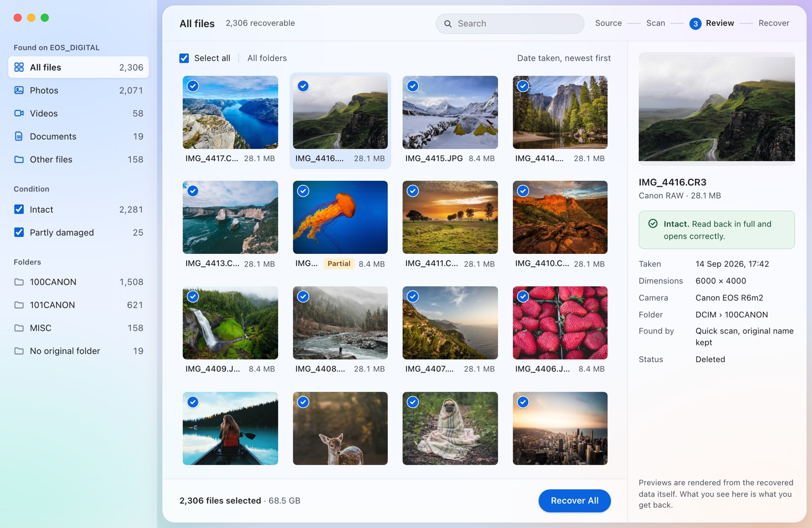Deselect the checkmark on IMG_4415.JPG thumbnail
812x528 pixels.
(x=413, y=86)
